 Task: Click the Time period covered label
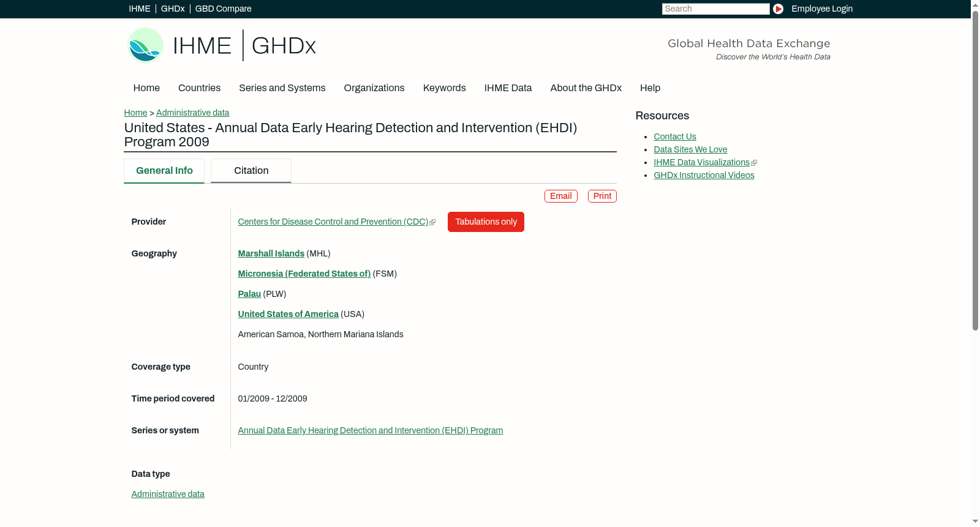173,398
